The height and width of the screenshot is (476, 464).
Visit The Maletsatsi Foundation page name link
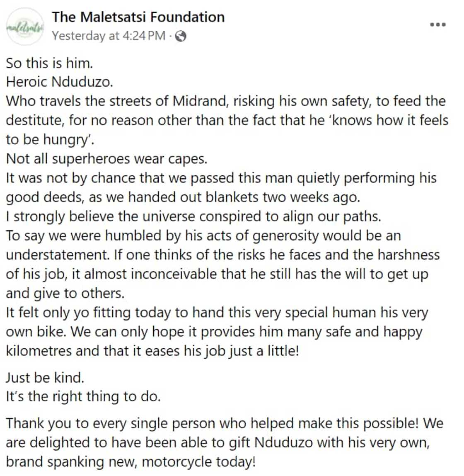(x=138, y=17)
